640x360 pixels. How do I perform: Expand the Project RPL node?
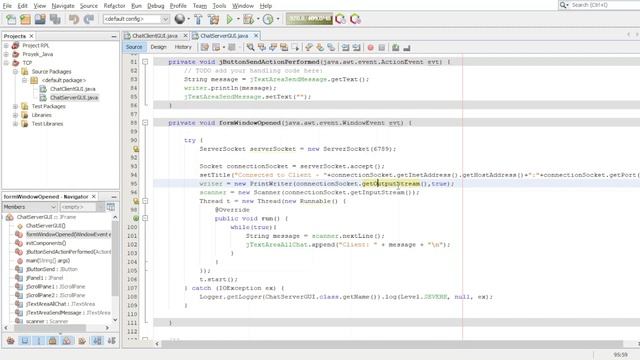(6, 45)
